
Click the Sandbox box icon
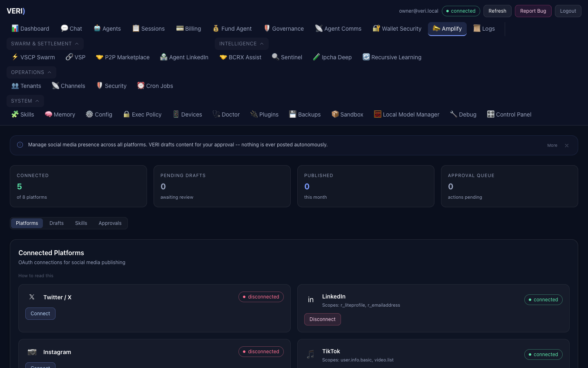click(x=335, y=114)
